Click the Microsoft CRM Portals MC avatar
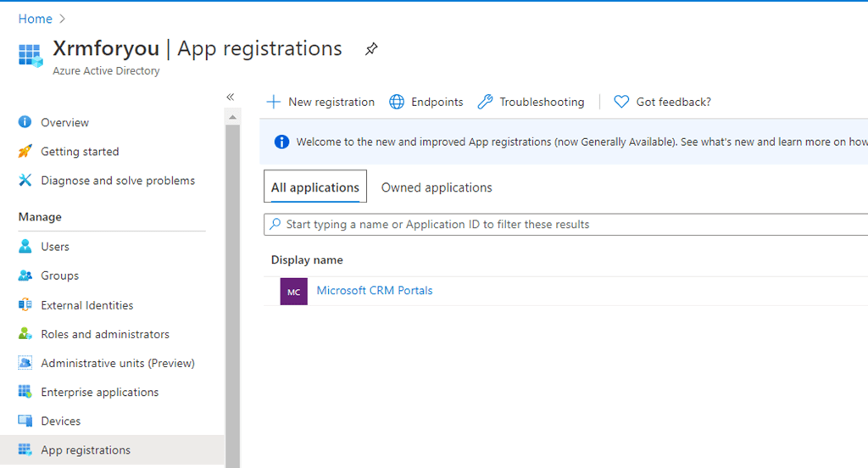 click(293, 291)
